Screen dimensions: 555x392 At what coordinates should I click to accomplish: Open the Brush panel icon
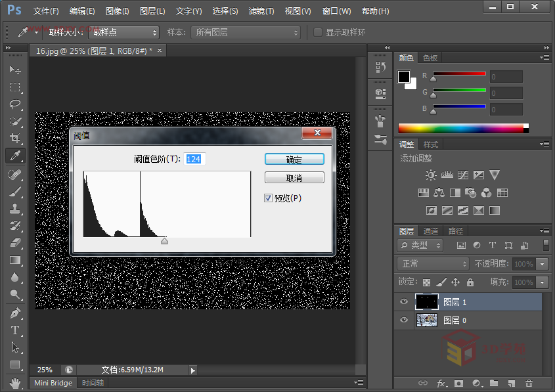point(380,121)
